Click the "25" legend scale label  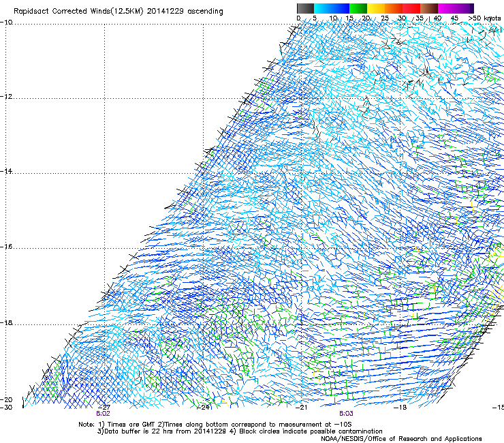[385, 18]
